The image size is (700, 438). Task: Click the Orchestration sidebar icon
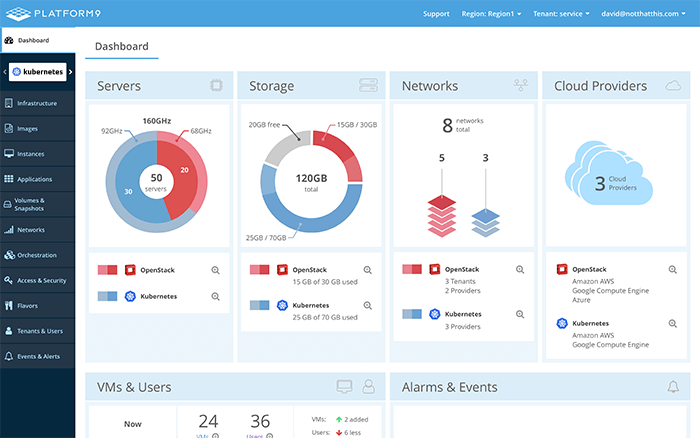coord(9,255)
